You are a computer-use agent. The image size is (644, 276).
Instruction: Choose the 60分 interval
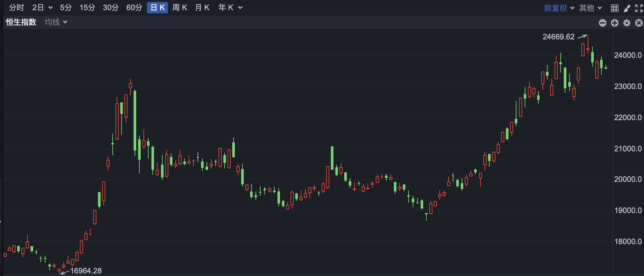click(134, 8)
